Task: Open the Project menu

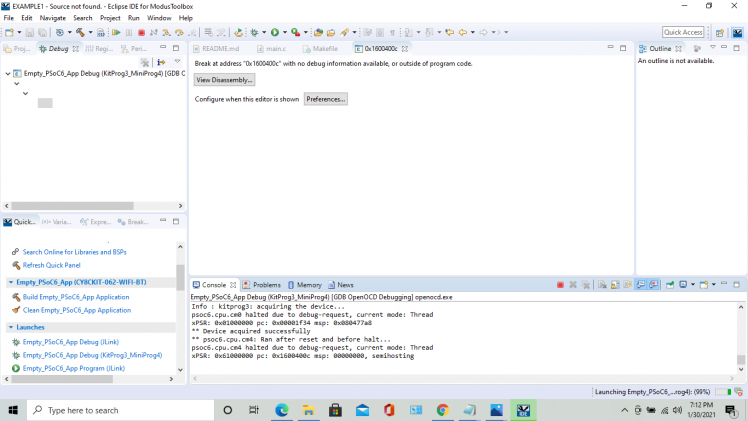Action: pos(110,18)
